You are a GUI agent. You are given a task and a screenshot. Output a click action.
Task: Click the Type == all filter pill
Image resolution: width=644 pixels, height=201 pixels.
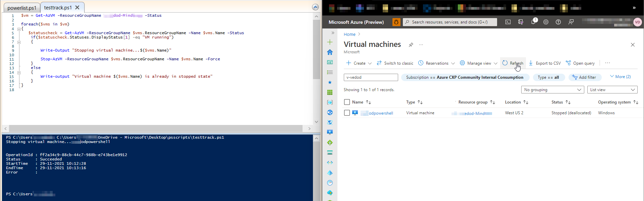point(548,77)
